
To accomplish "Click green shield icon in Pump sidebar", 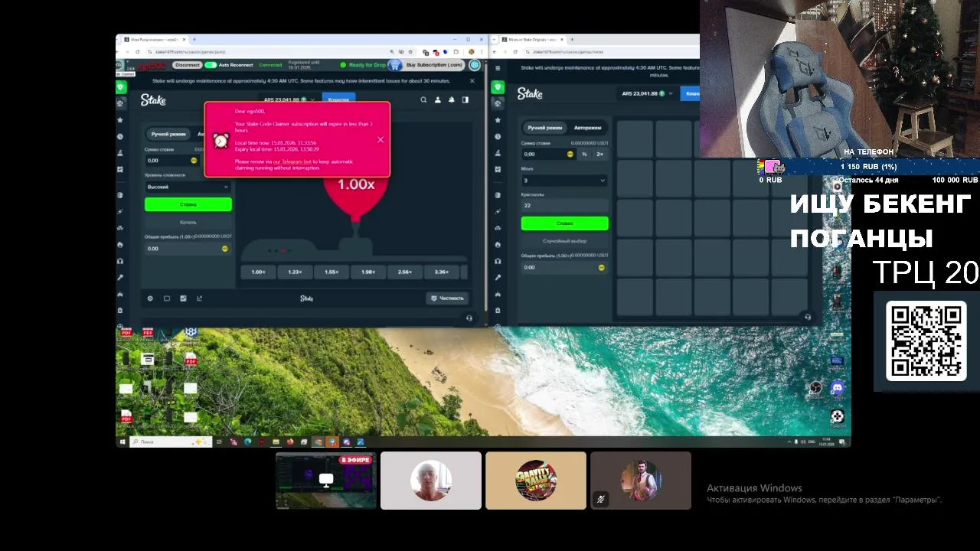I will click(120, 88).
